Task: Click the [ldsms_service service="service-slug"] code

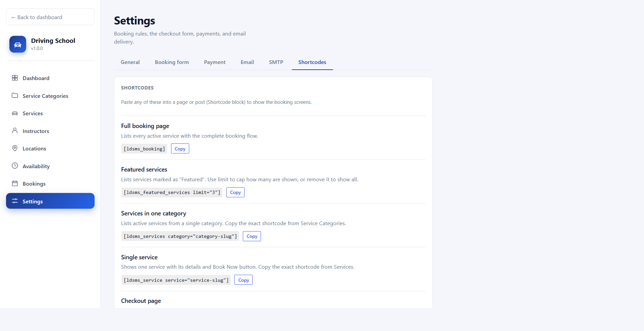Action: pyautogui.click(x=176, y=280)
